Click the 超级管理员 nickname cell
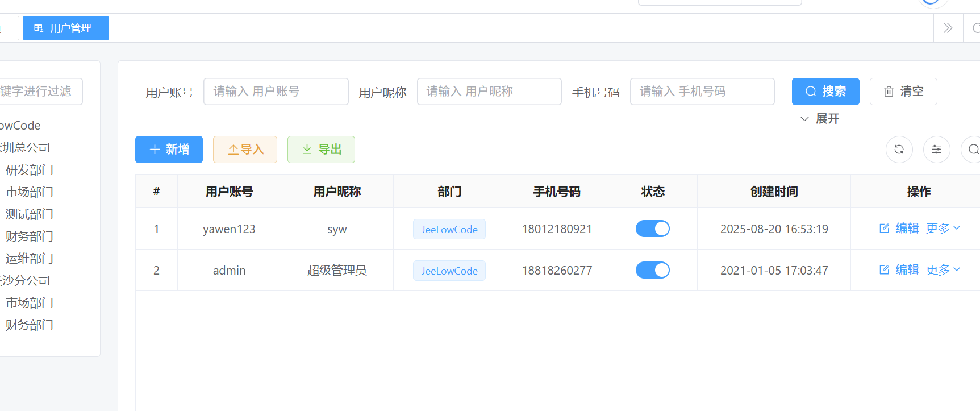The image size is (980, 411). click(337, 271)
